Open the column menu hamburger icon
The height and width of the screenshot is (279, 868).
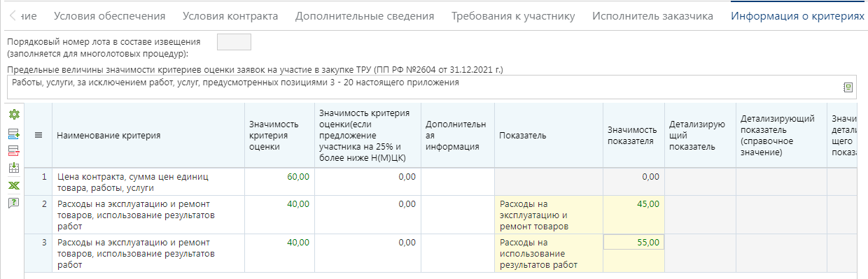click(x=38, y=136)
